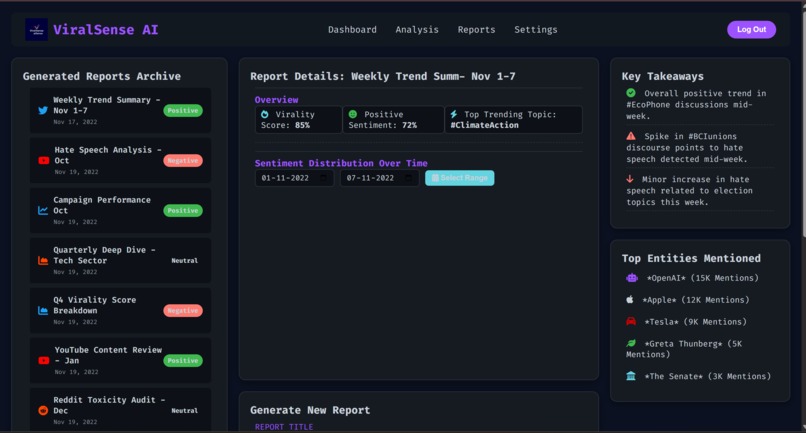Click the ViralSense AI brand title
Viewport: 806px width, 433px height.
pos(105,30)
